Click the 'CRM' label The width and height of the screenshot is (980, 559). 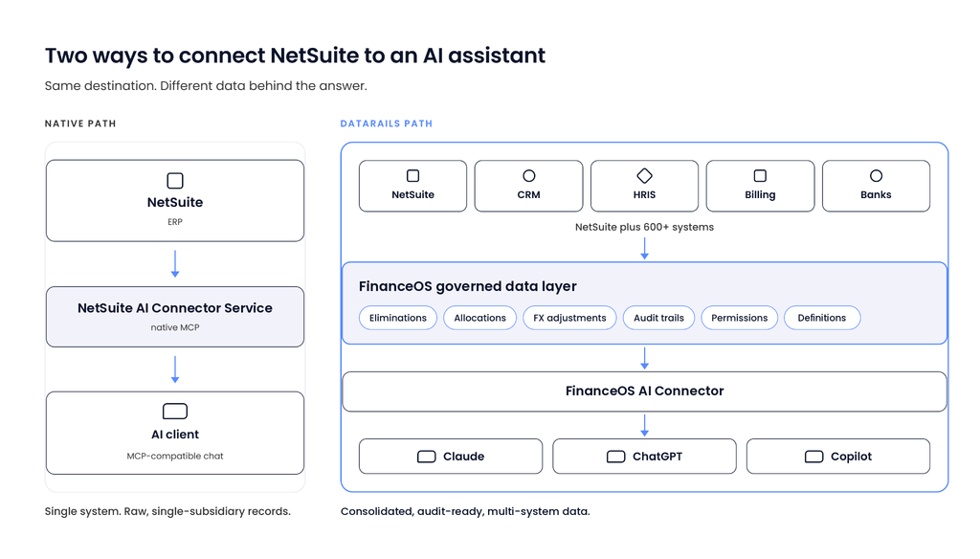[x=528, y=194]
